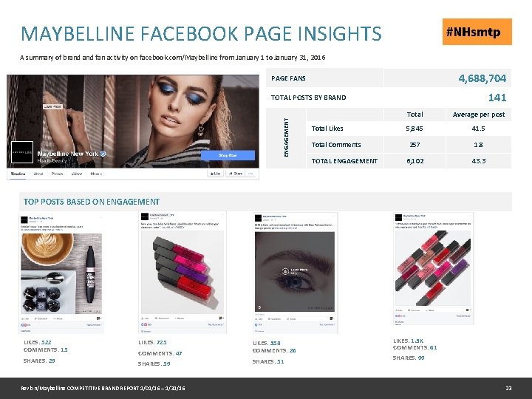The image size is (532, 399).
Task: Switch to the Photos tab
Action: [57, 174]
